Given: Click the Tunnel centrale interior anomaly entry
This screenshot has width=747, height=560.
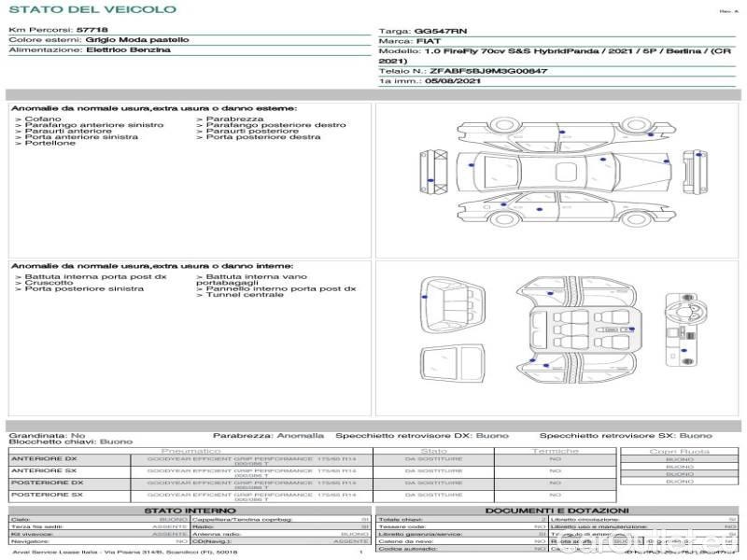Looking at the screenshot, I should [x=245, y=295].
